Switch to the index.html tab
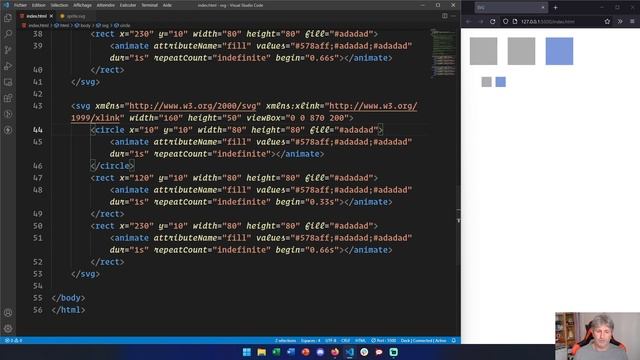This screenshot has width=640, height=360. [x=36, y=16]
